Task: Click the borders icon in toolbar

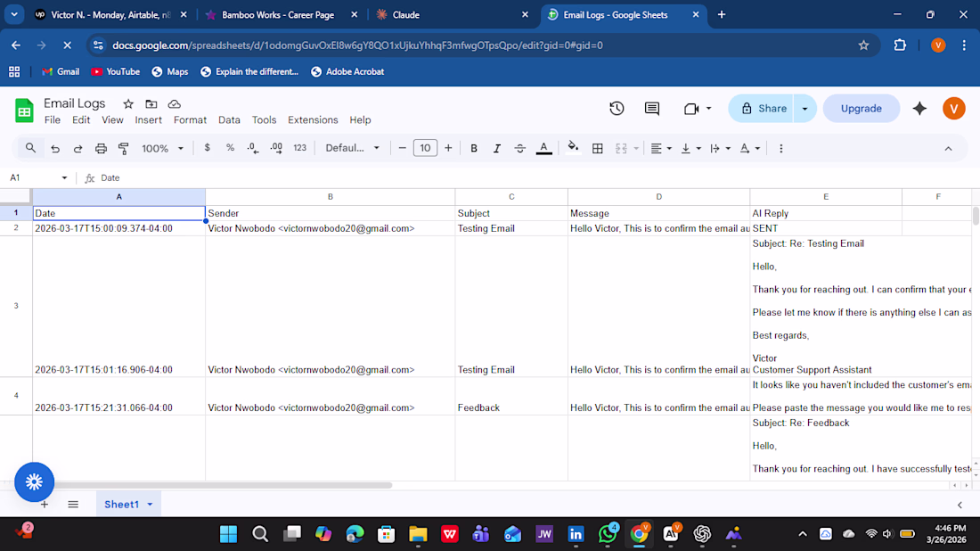Action: pyautogui.click(x=598, y=148)
